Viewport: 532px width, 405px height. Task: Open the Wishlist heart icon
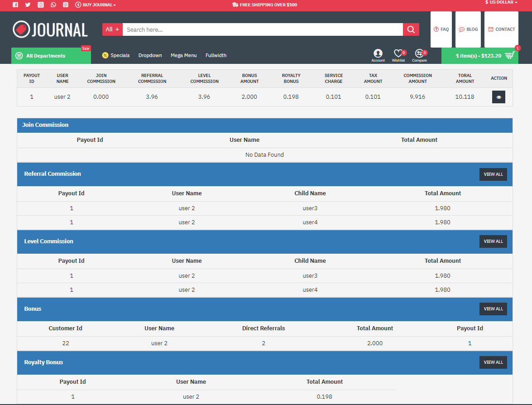pyautogui.click(x=398, y=52)
